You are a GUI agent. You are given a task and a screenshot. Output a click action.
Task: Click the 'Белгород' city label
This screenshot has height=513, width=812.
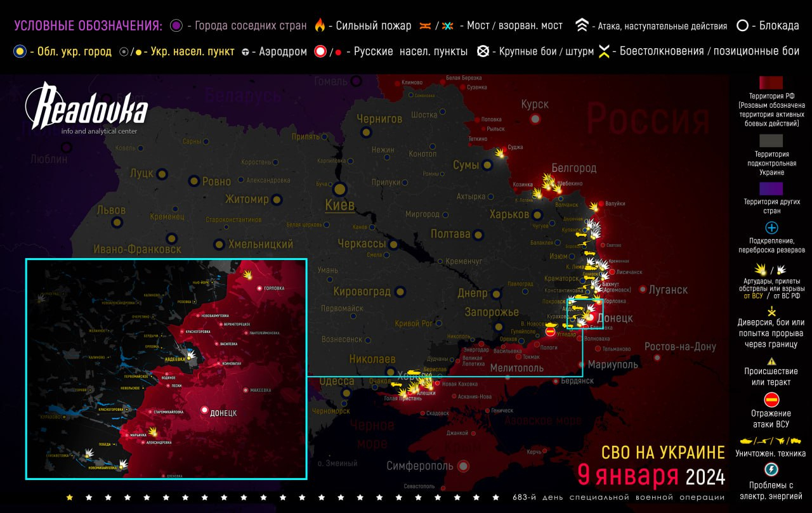pos(574,168)
